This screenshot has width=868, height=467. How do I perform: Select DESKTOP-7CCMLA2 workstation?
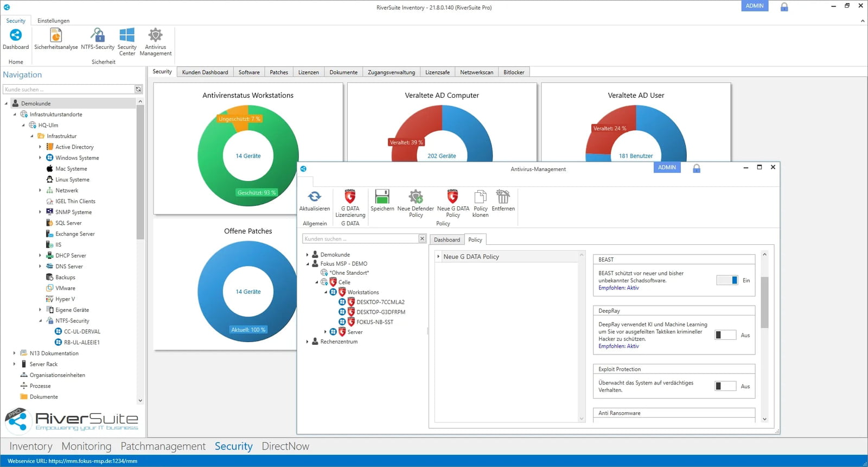coord(380,302)
